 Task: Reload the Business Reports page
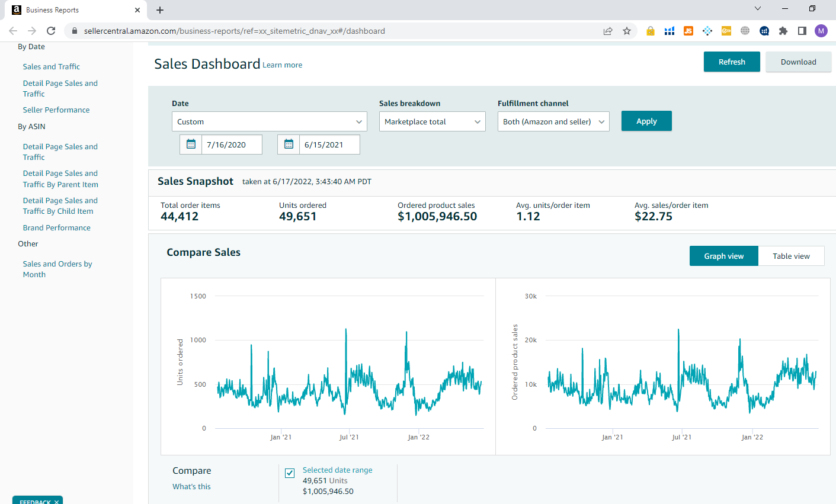(x=51, y=31)
